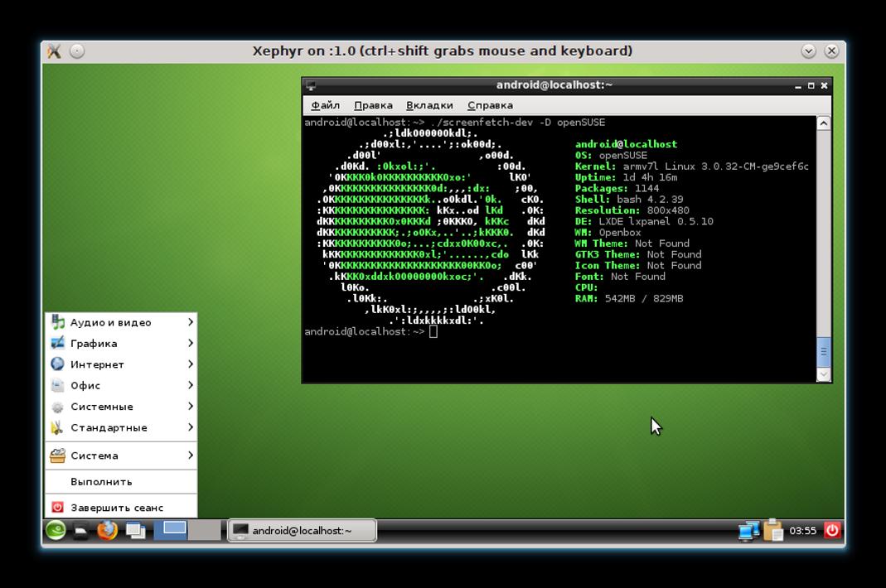Open the network monitor tray icon
The width and height of the screenshot is (886, 588).
(748, 531)
